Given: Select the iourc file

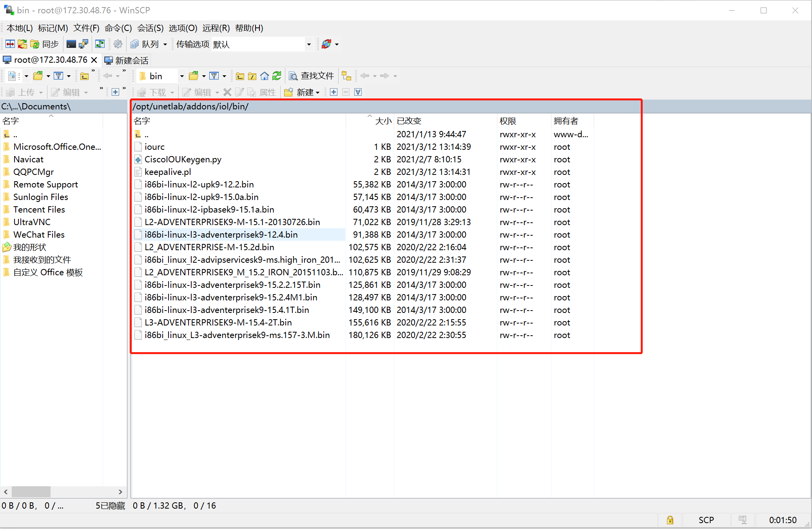Looking at the screenshot, I should click(154, 147).
